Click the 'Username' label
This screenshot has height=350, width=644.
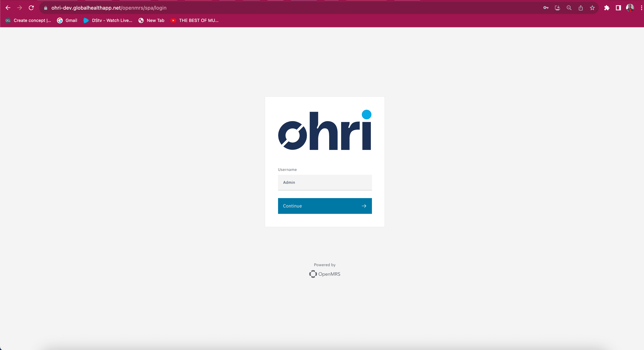(x=287, y=170)
